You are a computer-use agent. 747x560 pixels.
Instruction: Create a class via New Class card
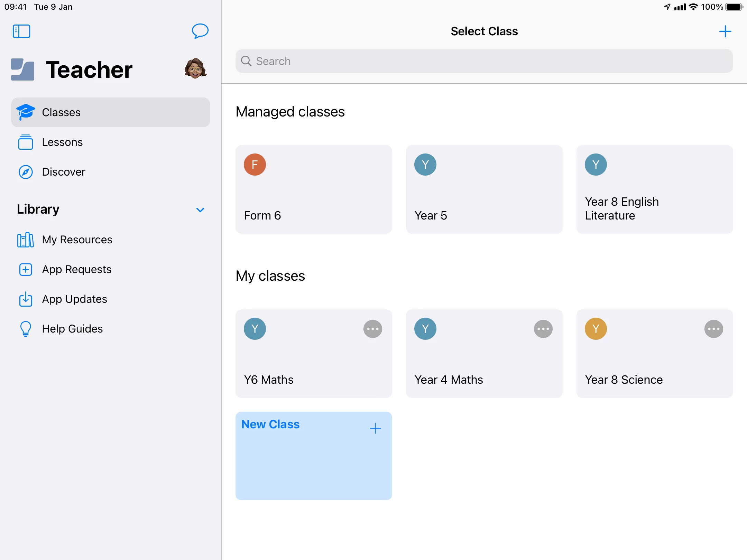tap(314, 456)
